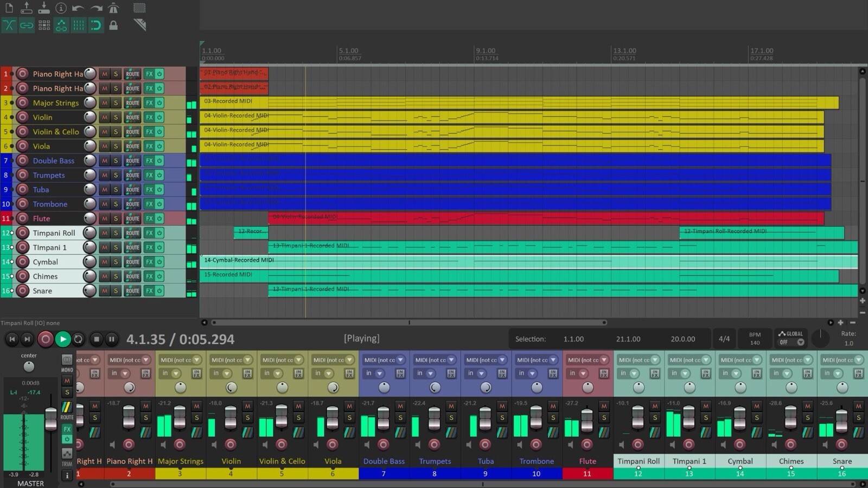Image resolution: width=868 pixels, height=488 pixels.
Task: Open the 'in' dropdown on Cymbal strip
Action: (736, 373)
